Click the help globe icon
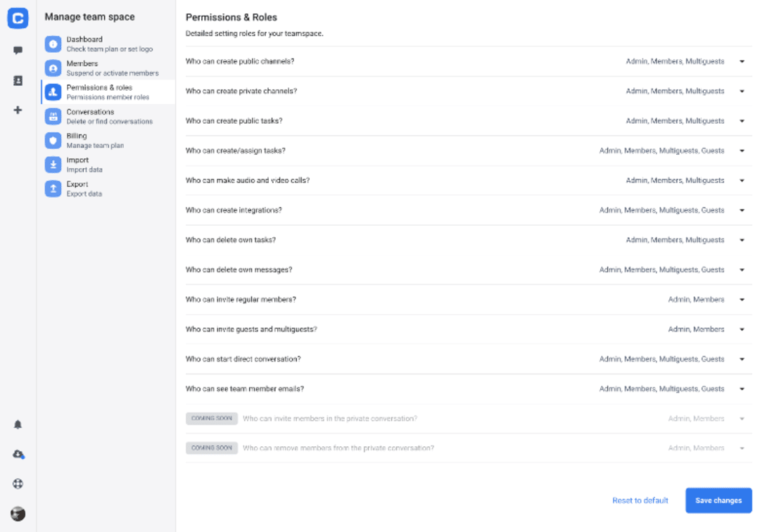The image size is (760, 532). (18, 484)
